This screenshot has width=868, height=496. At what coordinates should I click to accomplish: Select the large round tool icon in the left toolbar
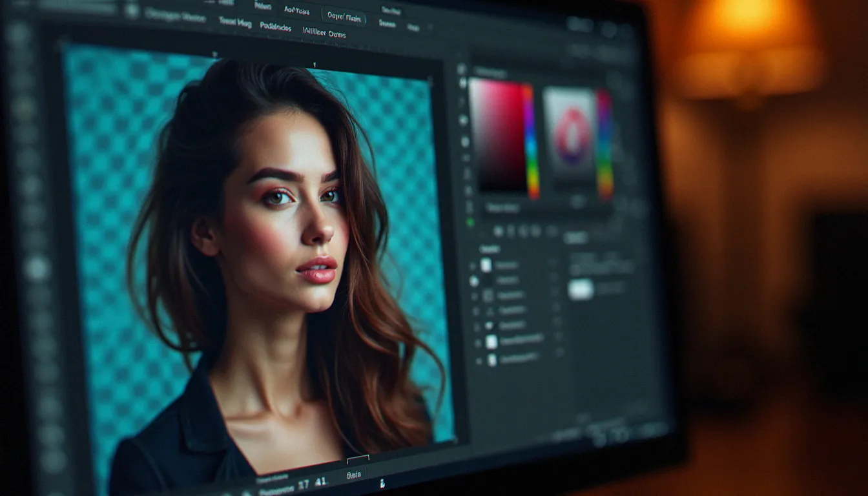pyautogui.click(x=37, y=269)
